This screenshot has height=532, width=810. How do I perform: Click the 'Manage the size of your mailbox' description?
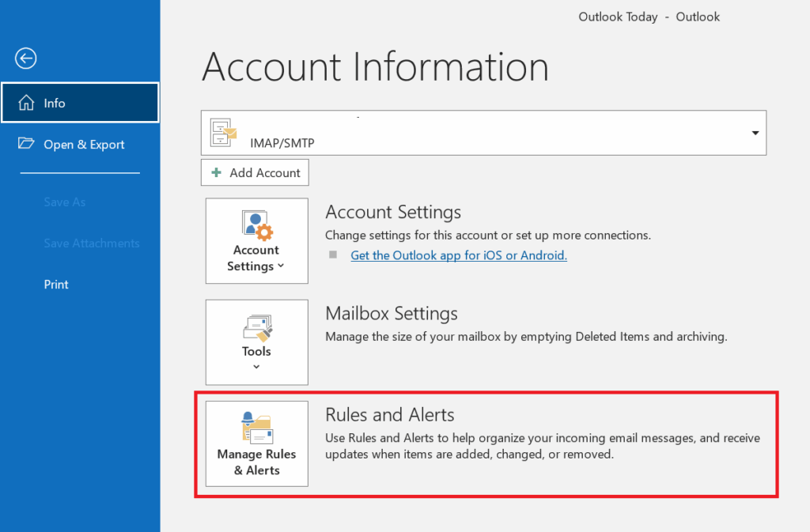tap(526, 337)
